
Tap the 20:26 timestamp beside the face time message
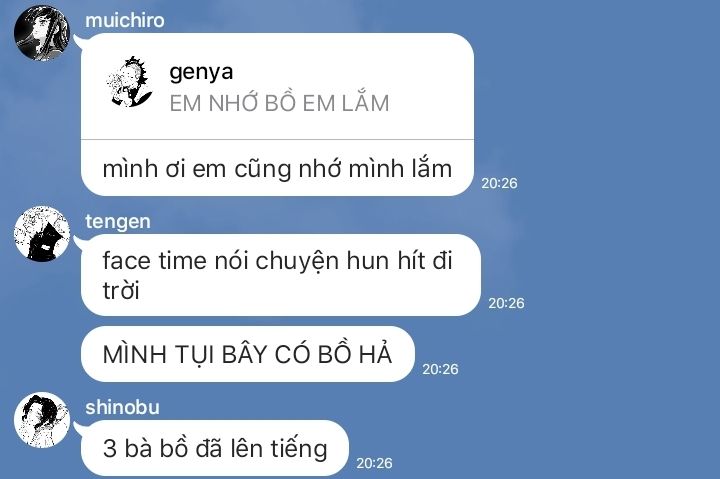coord(506,303)
